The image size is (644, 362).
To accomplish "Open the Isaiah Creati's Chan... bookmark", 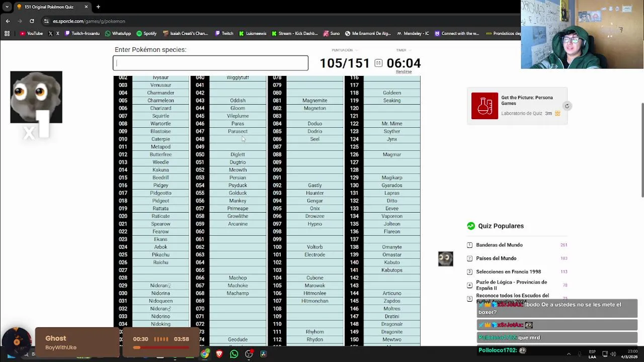I will (x=186, y=34).
